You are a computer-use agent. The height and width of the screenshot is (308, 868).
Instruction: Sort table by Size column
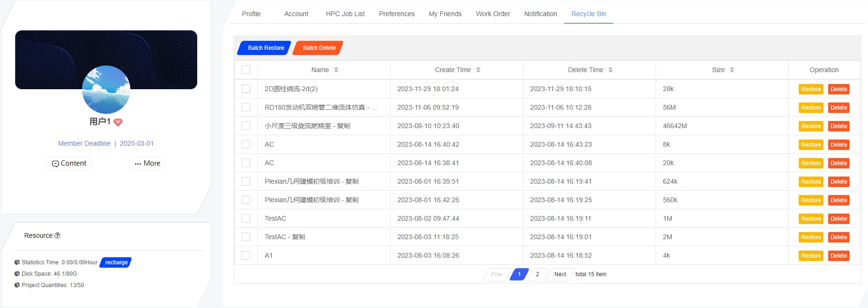pyautogui.click(x=732, y=70)
